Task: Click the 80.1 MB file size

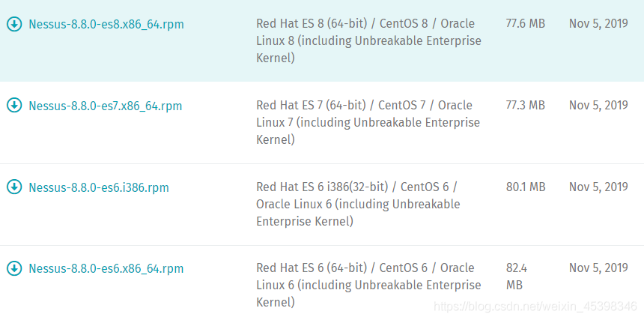Action: coord(526,187)
